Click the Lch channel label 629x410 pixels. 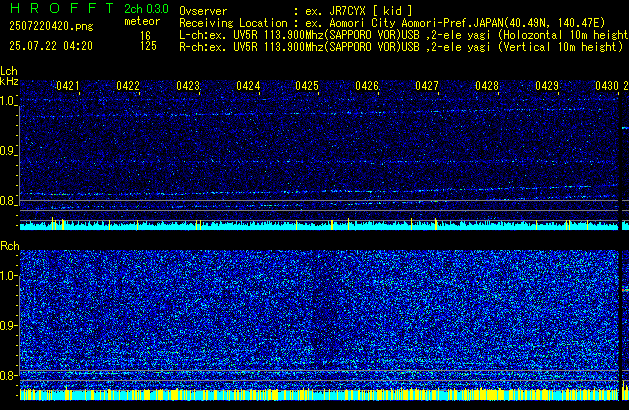point(9,71)
